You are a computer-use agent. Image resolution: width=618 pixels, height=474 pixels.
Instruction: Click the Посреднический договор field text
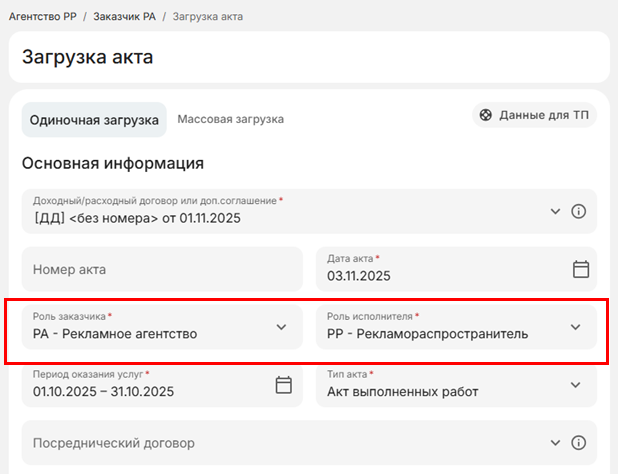pos(114,443)
